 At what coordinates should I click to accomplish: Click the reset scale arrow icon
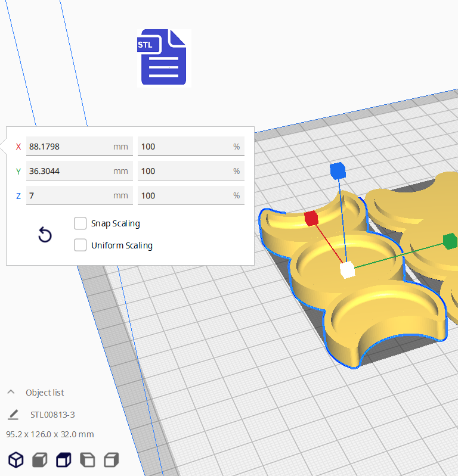45,235
